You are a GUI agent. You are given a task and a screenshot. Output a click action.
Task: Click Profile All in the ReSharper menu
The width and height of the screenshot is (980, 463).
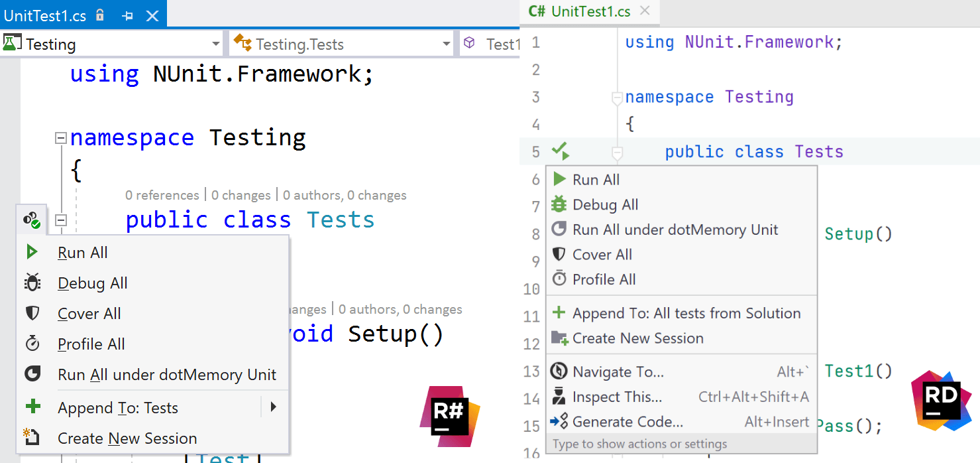91,344
